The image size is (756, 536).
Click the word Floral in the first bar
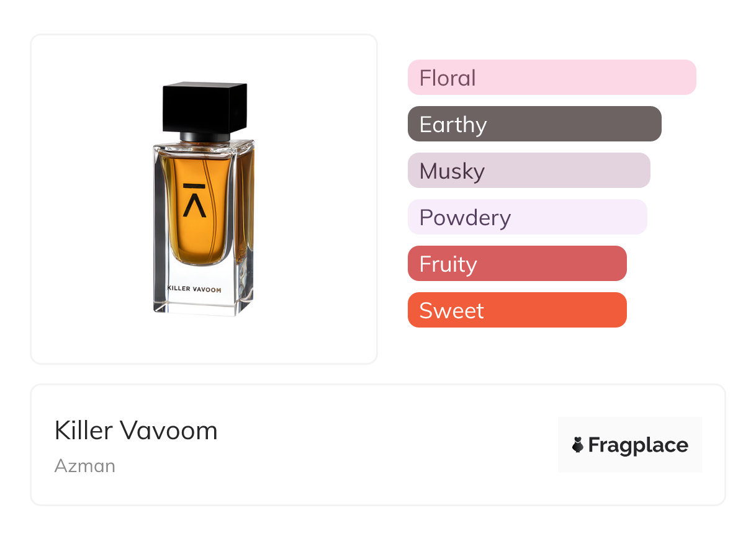click(x=448, y=78)
